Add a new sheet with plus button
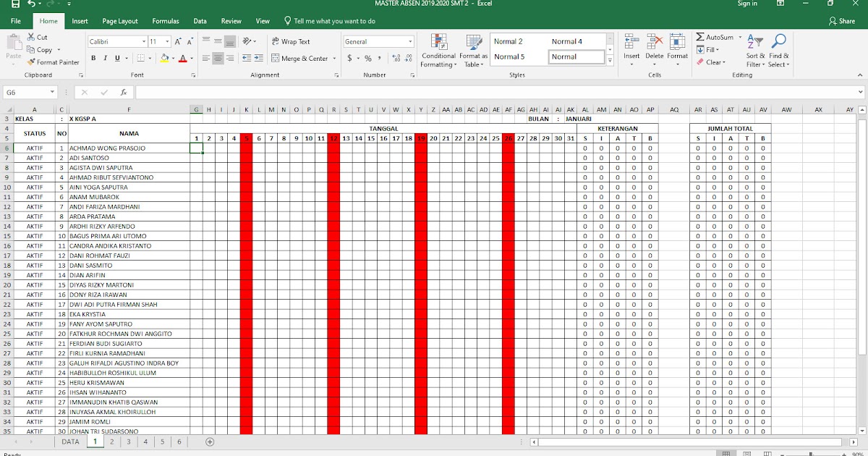868x456 pixels. pyautogui.click(x=210, y=442)
